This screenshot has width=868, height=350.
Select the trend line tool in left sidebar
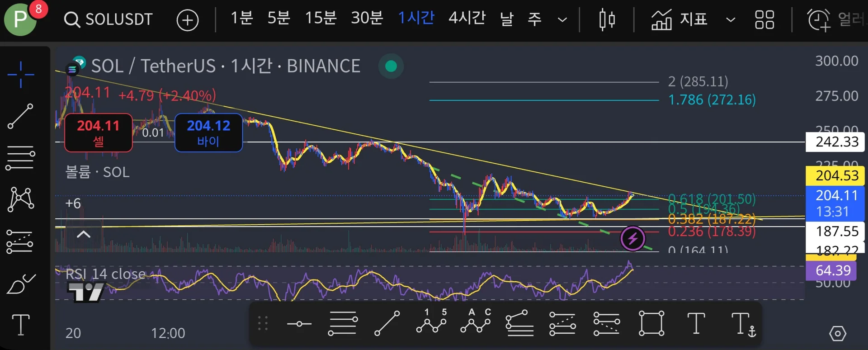(x=21, y=116)
